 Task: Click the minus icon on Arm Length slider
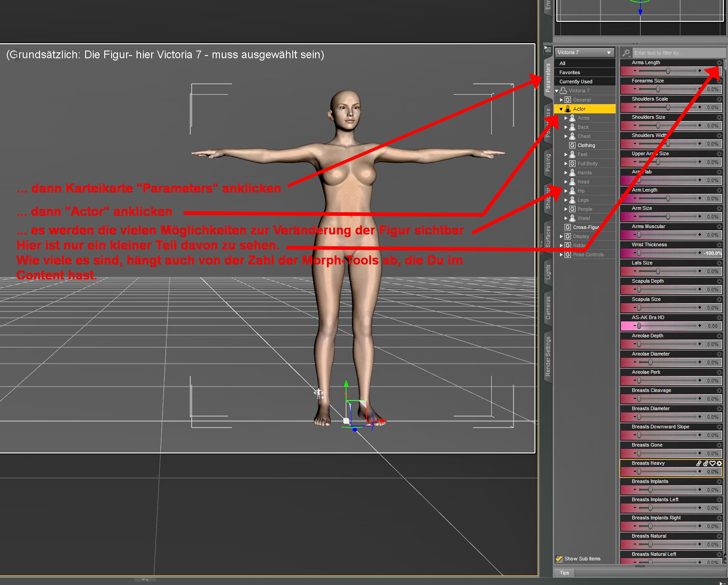pos(635,198)
